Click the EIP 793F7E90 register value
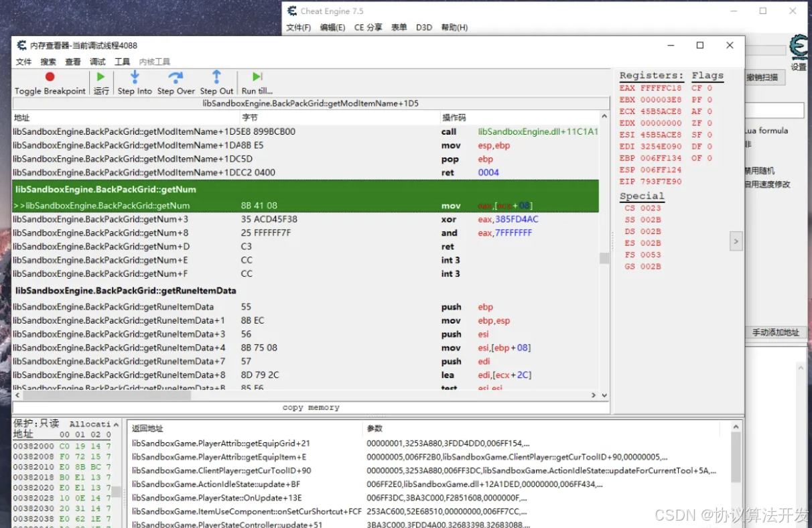 pos(650,181)
